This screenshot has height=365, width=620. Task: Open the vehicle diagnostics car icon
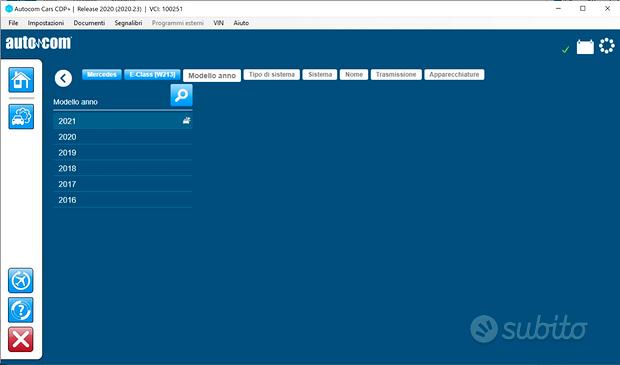coord(21,116)
